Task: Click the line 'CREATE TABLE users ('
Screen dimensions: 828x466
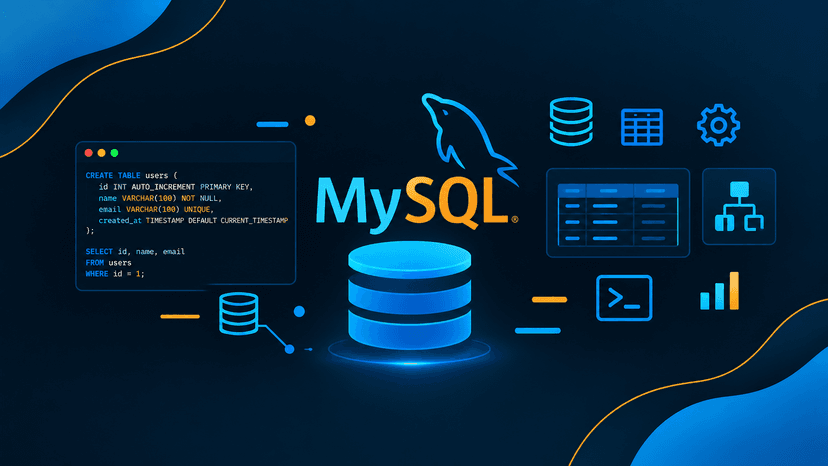Action: (131, 175)
